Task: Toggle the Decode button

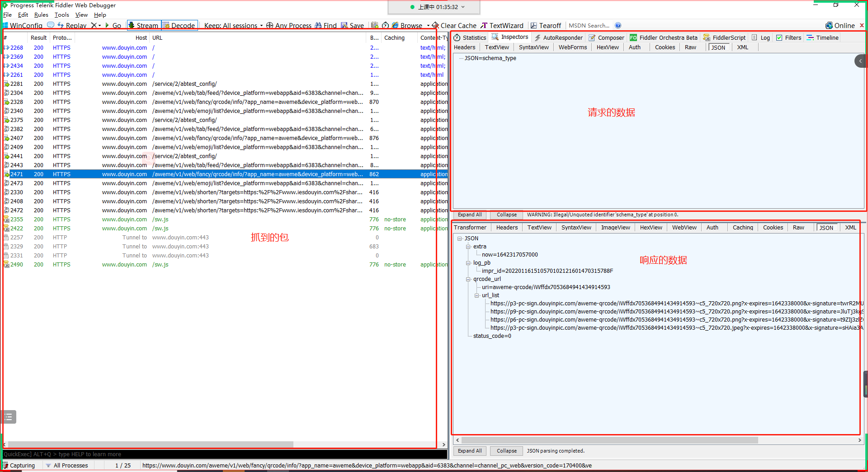Action: click(179, 26)
